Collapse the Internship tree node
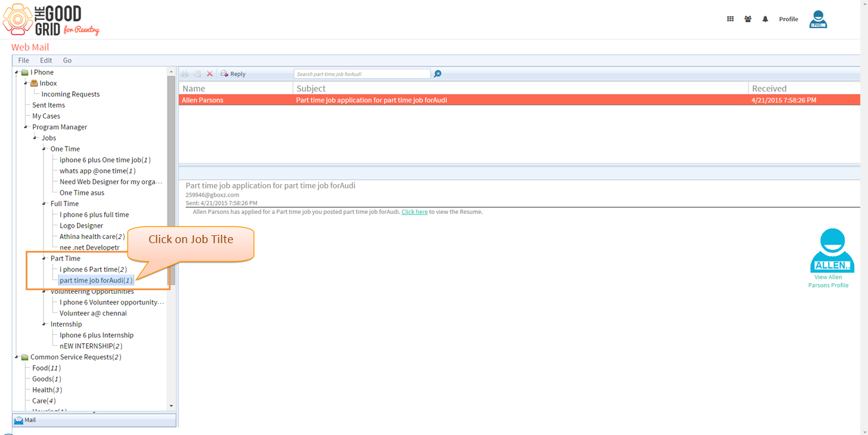The height and width of the screenshot is (435, 868). (x=44, y=324)
